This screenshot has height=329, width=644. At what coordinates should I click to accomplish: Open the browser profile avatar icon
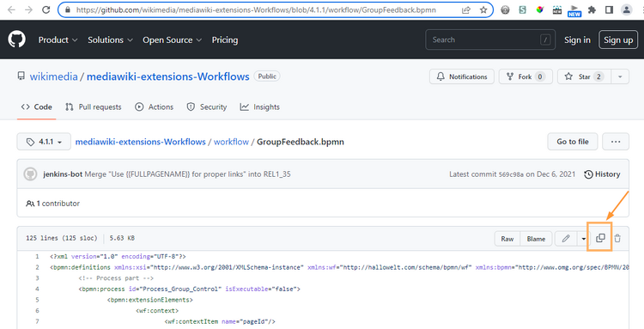click(626, 9)
